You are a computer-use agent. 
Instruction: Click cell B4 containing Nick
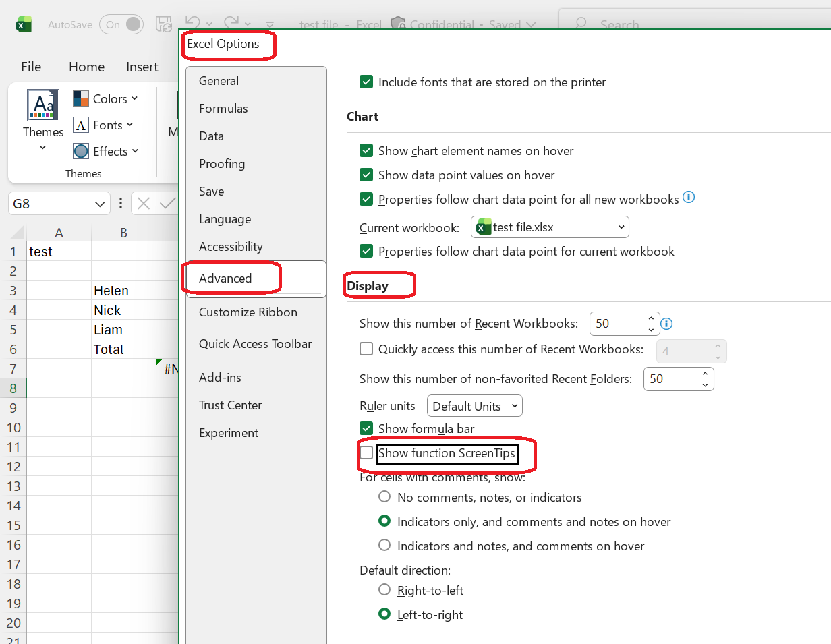124,310
